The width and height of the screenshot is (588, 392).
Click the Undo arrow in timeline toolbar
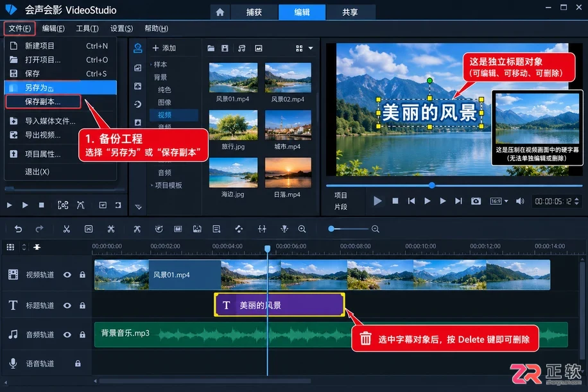tap(18, 229)
